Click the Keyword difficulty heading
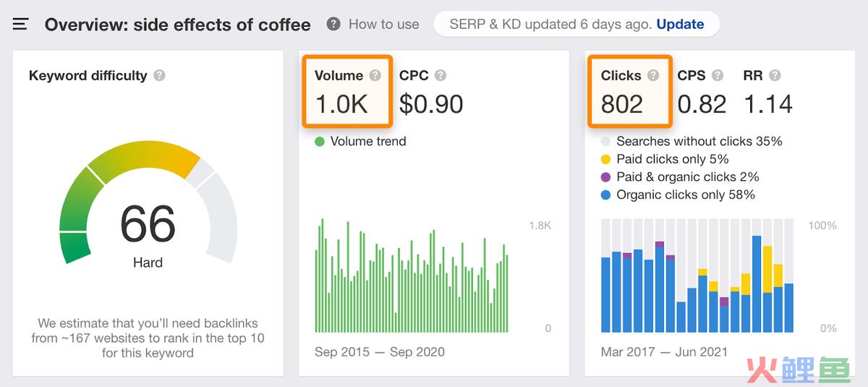The width and height of the screenshot is (868, 387). (x=88, y=75)
